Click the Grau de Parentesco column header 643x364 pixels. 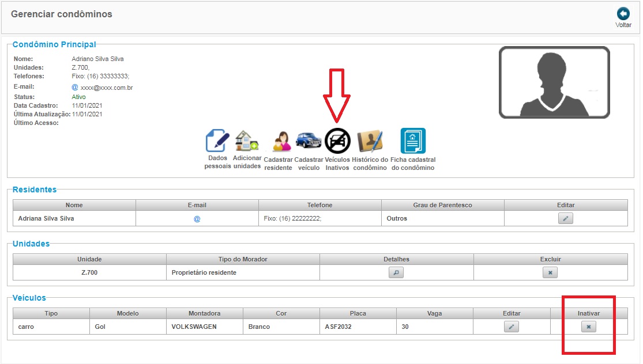(x=442, y=205)
